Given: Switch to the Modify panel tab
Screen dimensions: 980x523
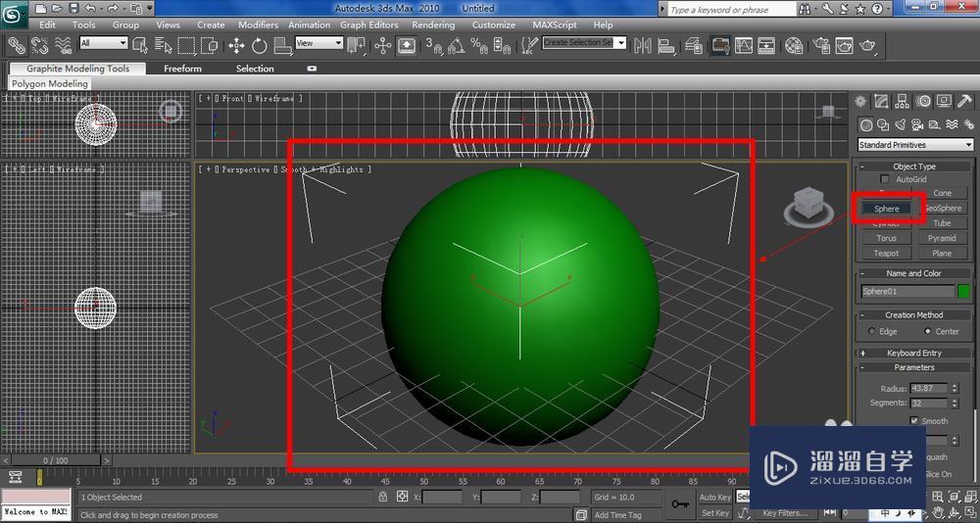Looking at the screenshot, I should [x=881, y=101].
